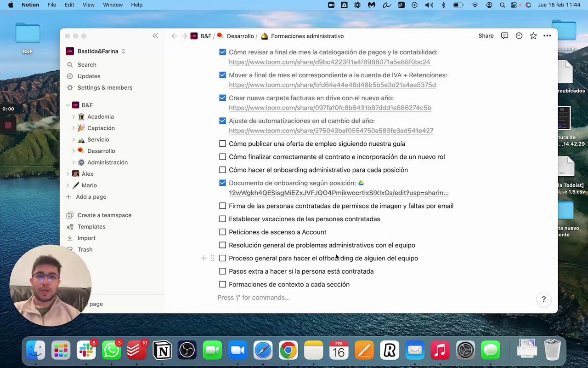Open Settings & members in sidebar

point(105,88)
